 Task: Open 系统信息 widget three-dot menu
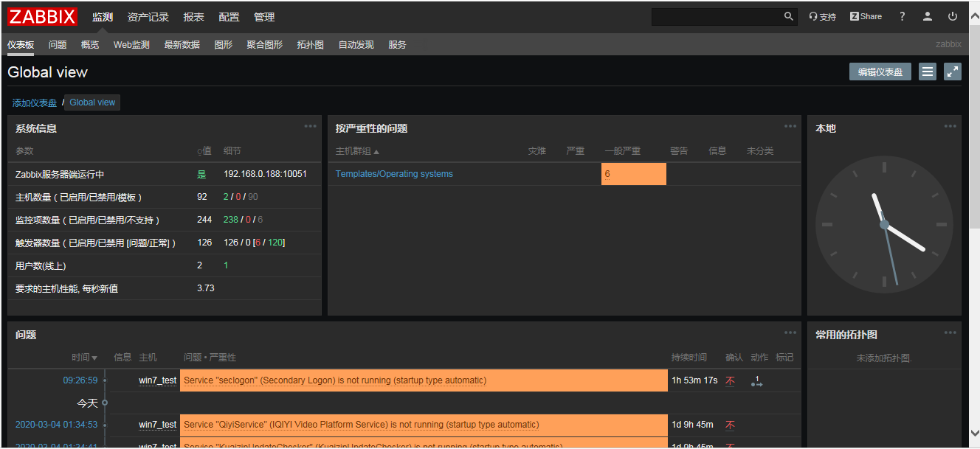pyautogui.click(x=310, y=126)
